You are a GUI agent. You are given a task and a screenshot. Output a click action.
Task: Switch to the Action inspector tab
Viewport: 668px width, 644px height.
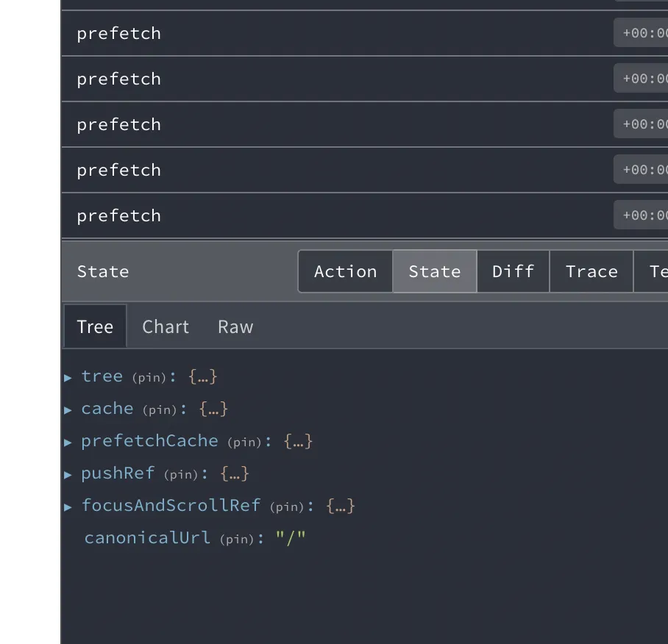(x=345, y=271)
